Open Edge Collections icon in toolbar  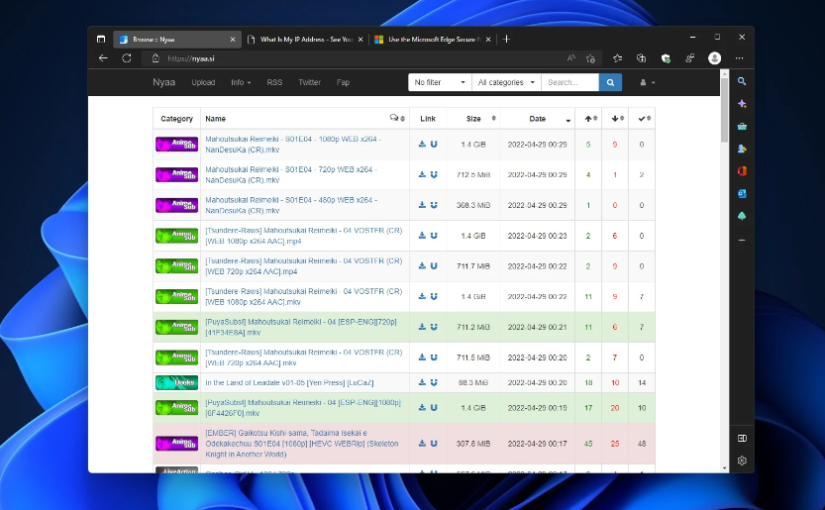point(641,58)
